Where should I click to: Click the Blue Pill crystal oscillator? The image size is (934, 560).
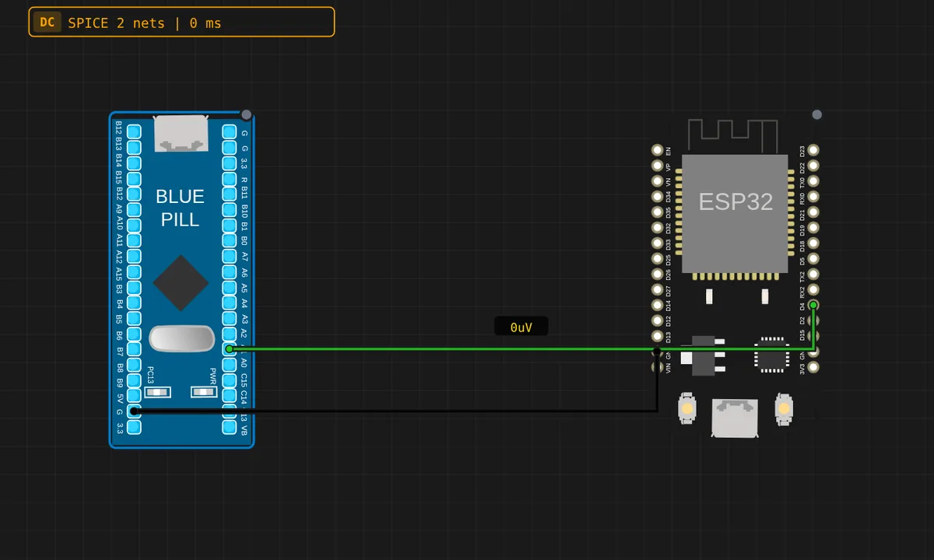(181, 338)
